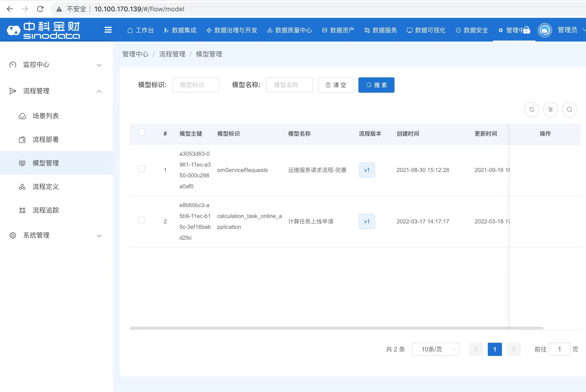Expand the 系统管理 menu chevron
The image size is (586, 392).
[99, 236]
